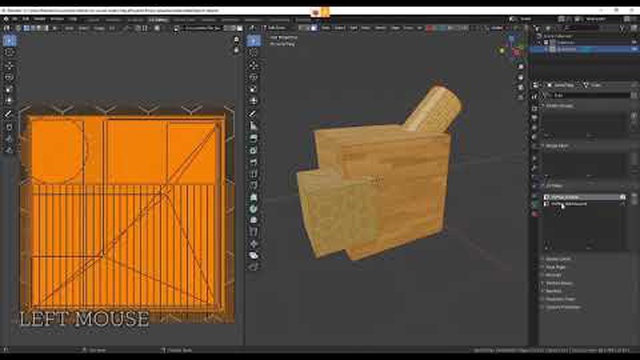
Task: Open the Select menu in UV editor header
Action: pyautogui.click(x=84, y=28)
